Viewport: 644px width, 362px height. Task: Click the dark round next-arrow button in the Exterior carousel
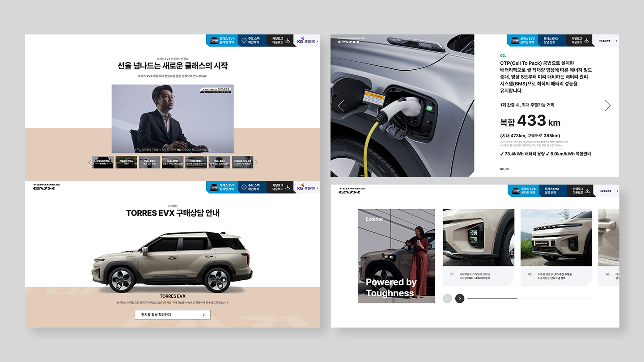pos(460,299)
